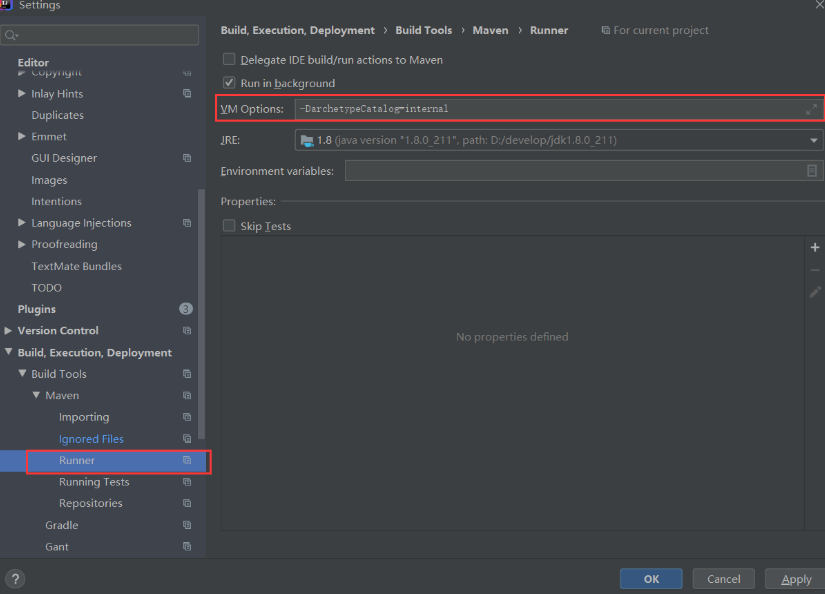
Task: Collapse the Build Tools node
Action: (x=22, y=373)
